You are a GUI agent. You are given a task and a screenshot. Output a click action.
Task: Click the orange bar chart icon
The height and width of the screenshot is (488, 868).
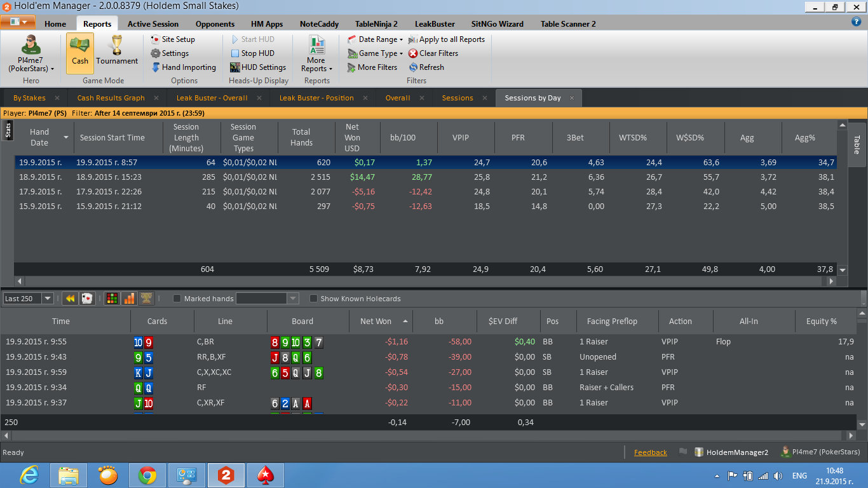[x=129, y=299]
